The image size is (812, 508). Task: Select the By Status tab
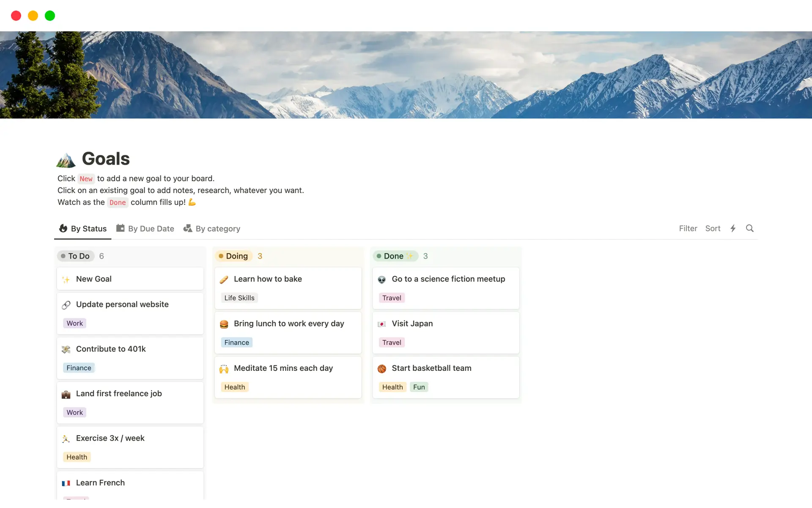pos(83,229)
